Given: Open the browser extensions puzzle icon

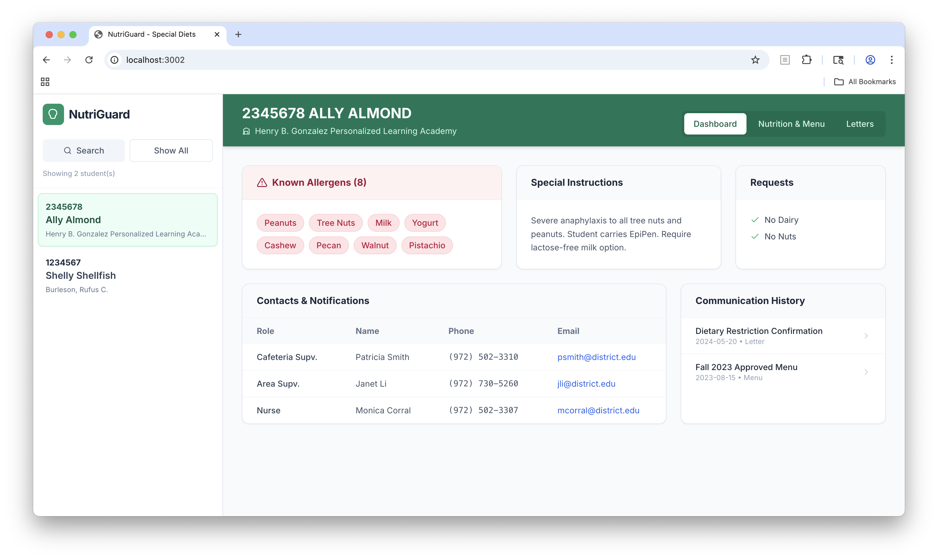Looking at the screenshot, I should point(807,60).
